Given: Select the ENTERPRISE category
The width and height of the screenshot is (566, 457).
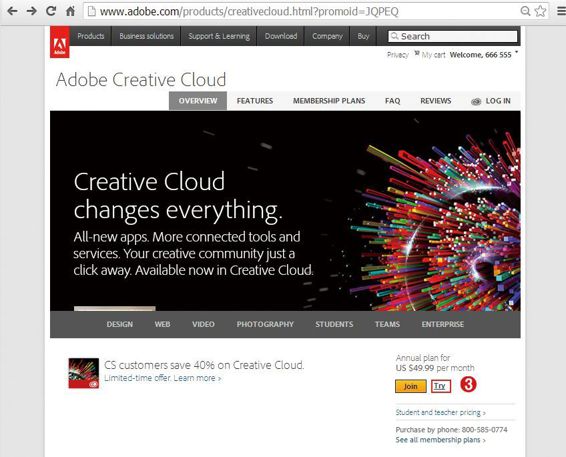Looking at the screenshot, I should click(443, 324).
